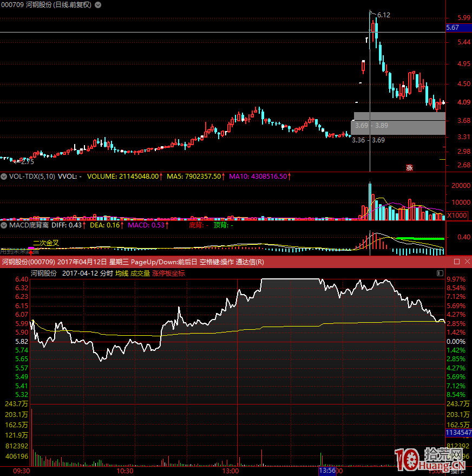The image size is (472, 476).
Task: Click 10:30 time axis label
Action: pos(125,471)
